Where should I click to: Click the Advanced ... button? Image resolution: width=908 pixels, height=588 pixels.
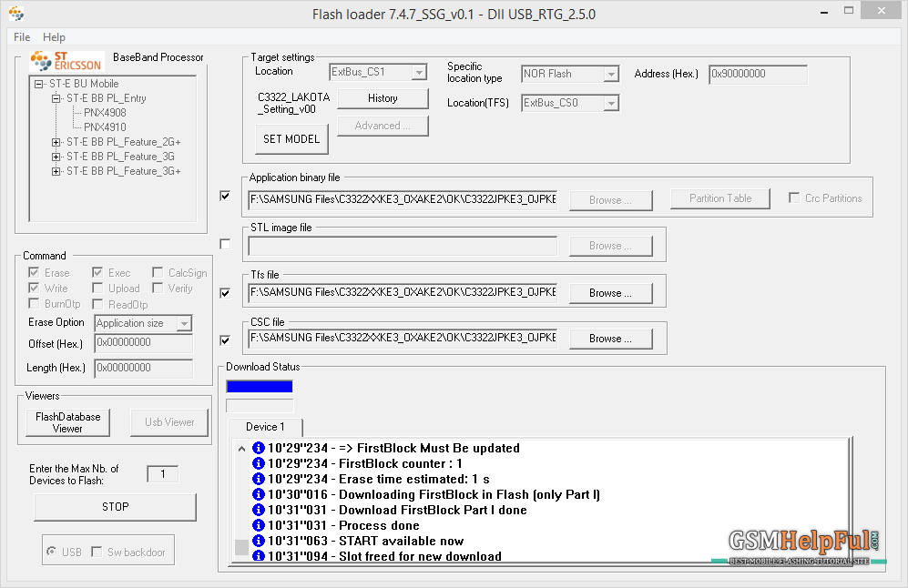point(383,126)
